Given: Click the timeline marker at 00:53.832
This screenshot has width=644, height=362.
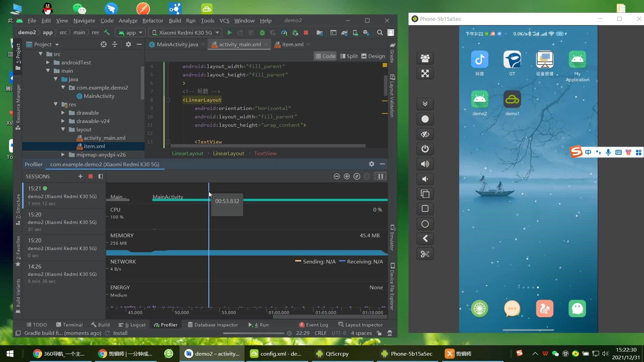Looking at the screenshot, I should [208, 201].
